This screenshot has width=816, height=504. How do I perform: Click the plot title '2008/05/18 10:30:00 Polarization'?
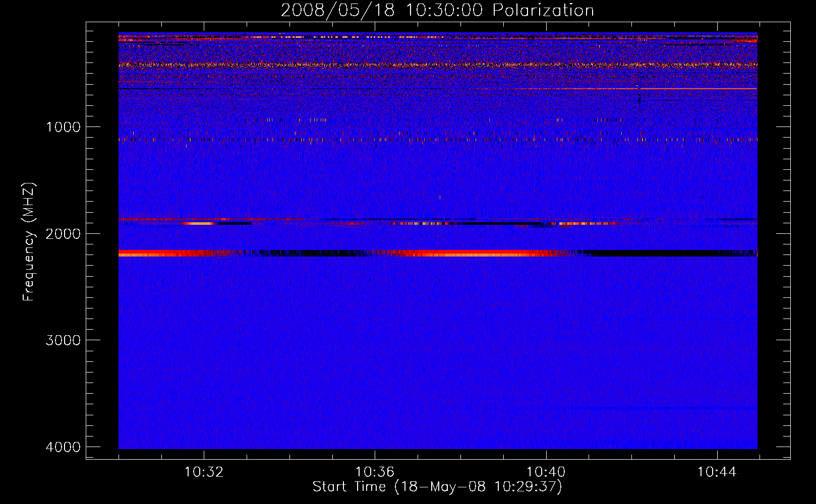pyautogui.click(x=437, y=11)
